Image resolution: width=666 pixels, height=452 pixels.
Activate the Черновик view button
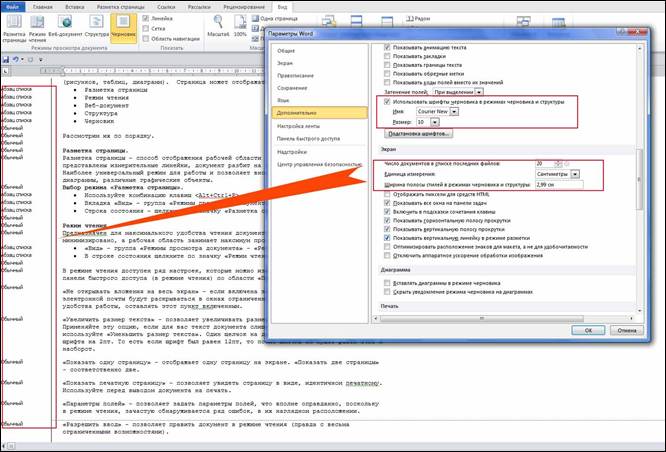[124, 26]
